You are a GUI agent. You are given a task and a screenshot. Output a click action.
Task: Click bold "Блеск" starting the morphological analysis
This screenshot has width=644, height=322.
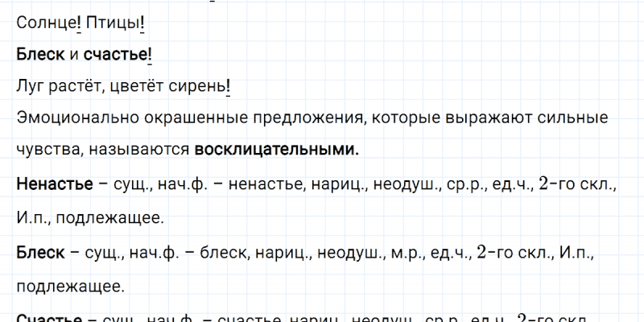(39, 253)
